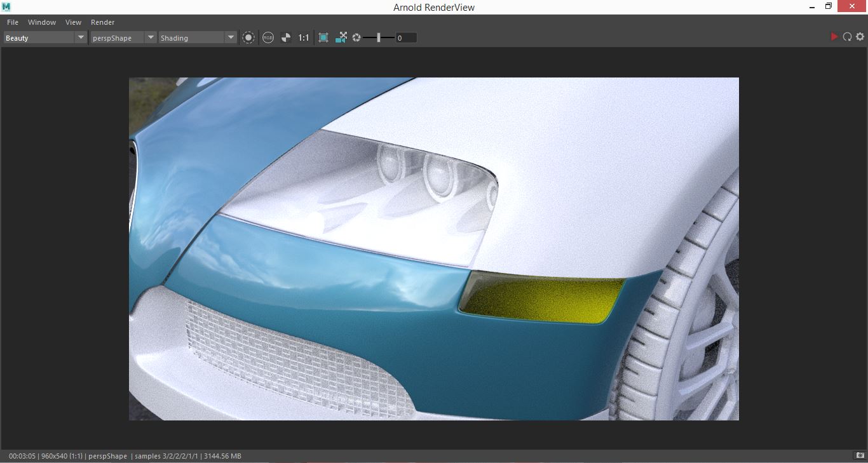Expand the perspShape camera dropdown
The image size is (868, 463).
pos(123,38)
